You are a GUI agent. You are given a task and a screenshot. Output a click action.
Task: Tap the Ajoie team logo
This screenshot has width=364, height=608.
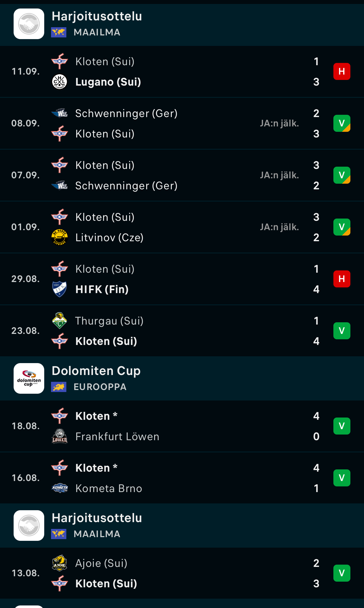pos(60,563)
